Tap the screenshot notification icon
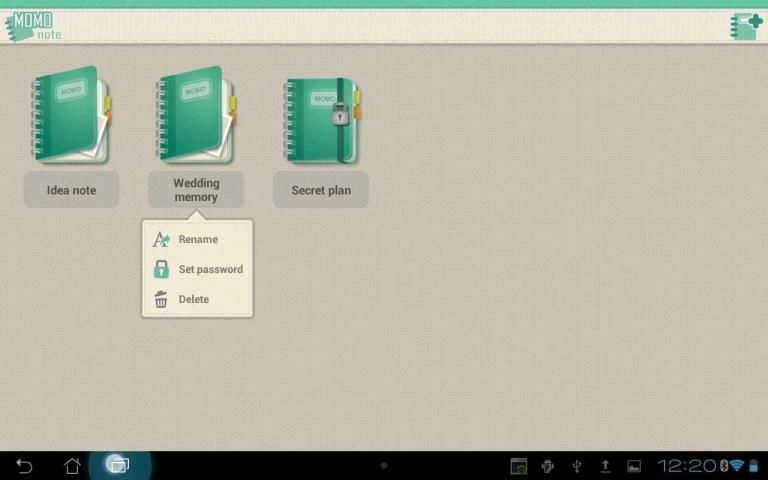The image size is (768, 480). [x=518, y=466]
